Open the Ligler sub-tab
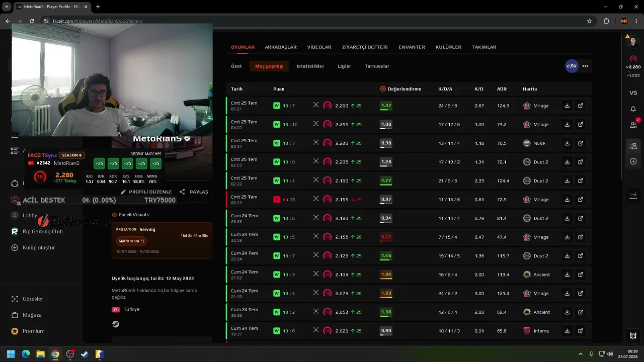This screenshot has height=362, width=644. [344, 66]
